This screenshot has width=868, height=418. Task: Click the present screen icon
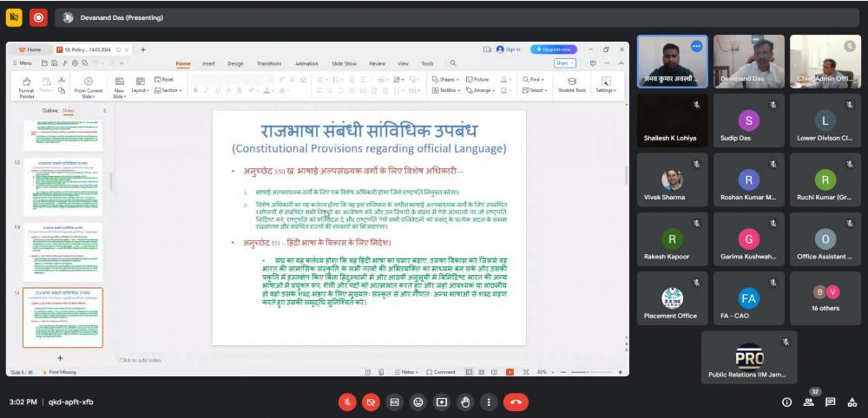click(x=442, y=402)
